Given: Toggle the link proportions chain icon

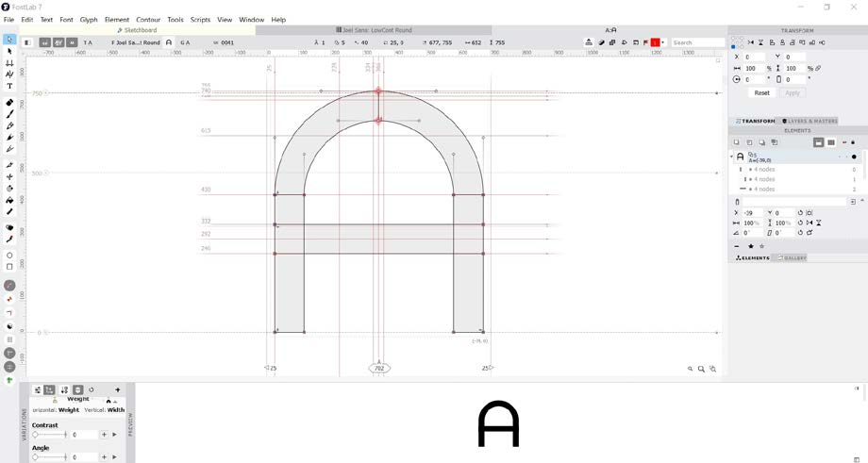Looking at the screenshot, I should (x=818, y=69).
